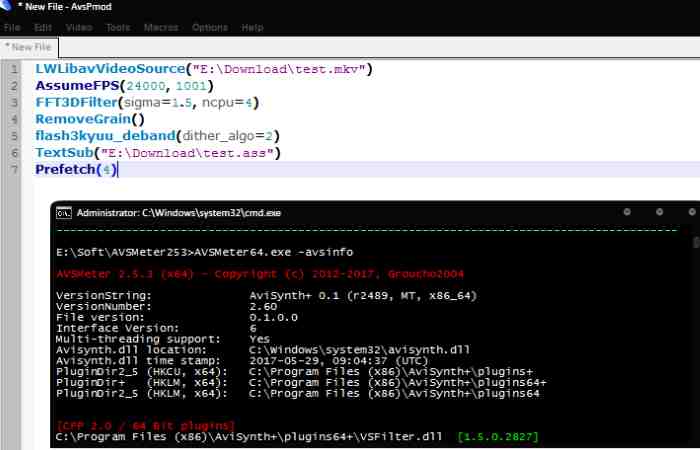Click the cmd window title text
This screenshot has height=450, width=700.
179,213
